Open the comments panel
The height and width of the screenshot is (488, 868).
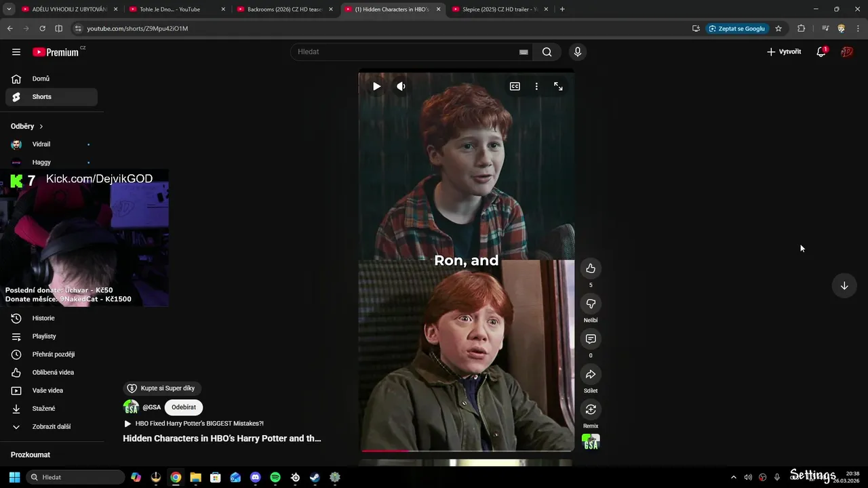(x=591, y=339)
